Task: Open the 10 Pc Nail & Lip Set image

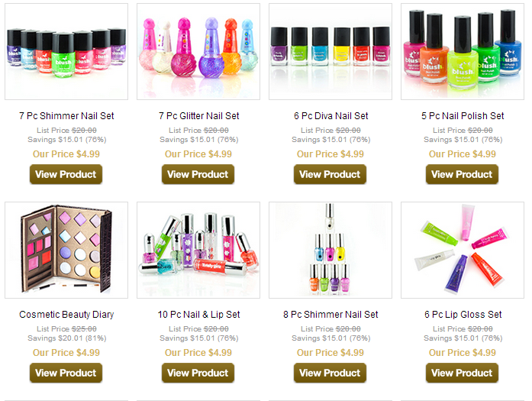Action: pyautogui.click(x=198, y=251)
